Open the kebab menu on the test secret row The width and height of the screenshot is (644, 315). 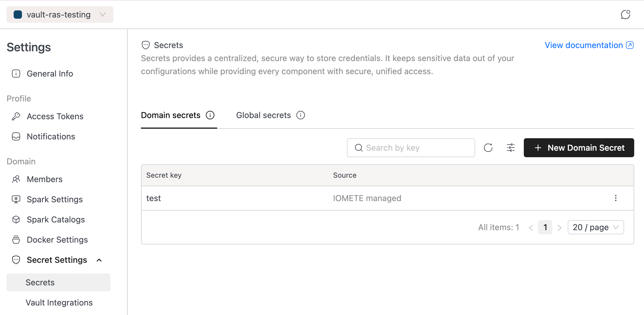[616, 198]
